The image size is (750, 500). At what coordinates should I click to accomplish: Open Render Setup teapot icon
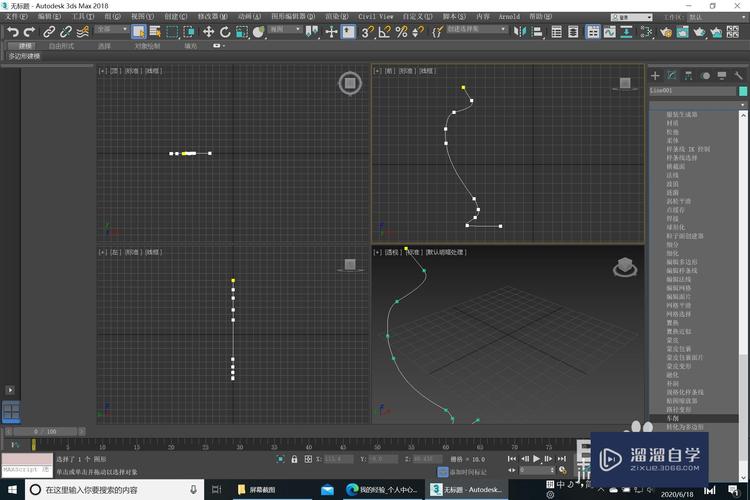[666, 32]
